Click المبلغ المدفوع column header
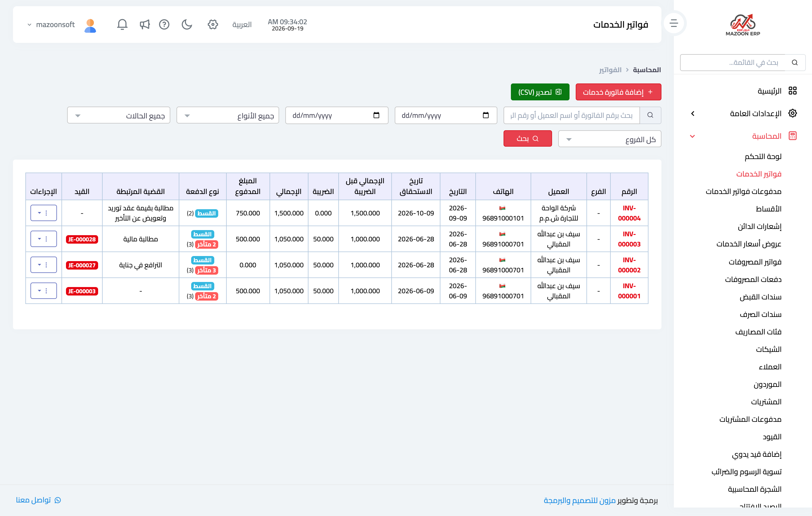The width and height of the screenshot is (812, 516). pyautogui.click(x=248, y=186)
